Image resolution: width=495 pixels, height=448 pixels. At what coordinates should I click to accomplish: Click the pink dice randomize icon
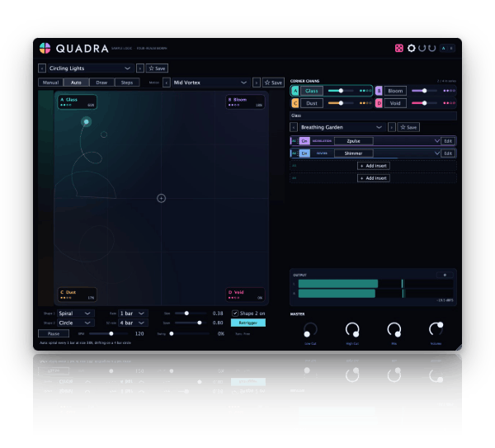[399, 48]
